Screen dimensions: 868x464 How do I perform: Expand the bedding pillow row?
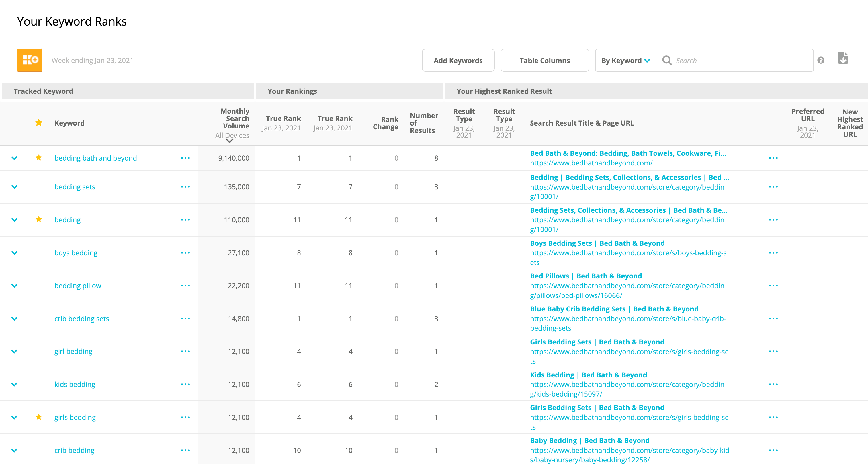click(14, 286)
